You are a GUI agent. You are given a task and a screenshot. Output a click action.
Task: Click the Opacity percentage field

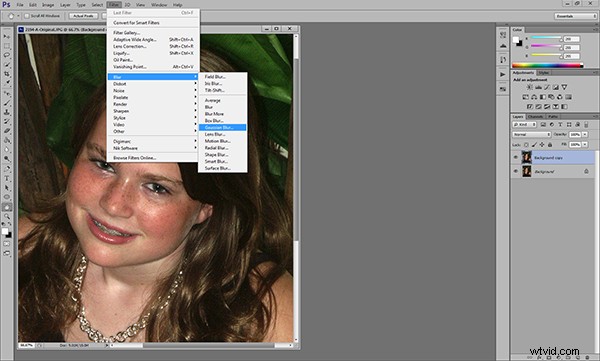pos(574,134)
